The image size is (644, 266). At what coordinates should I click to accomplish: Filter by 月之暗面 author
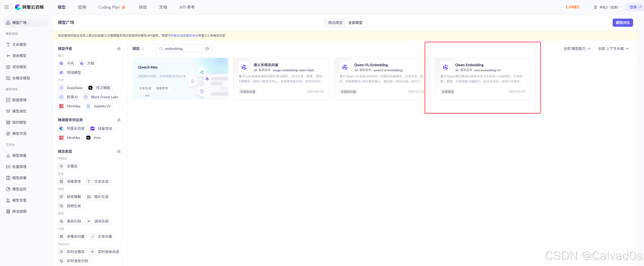100,88
